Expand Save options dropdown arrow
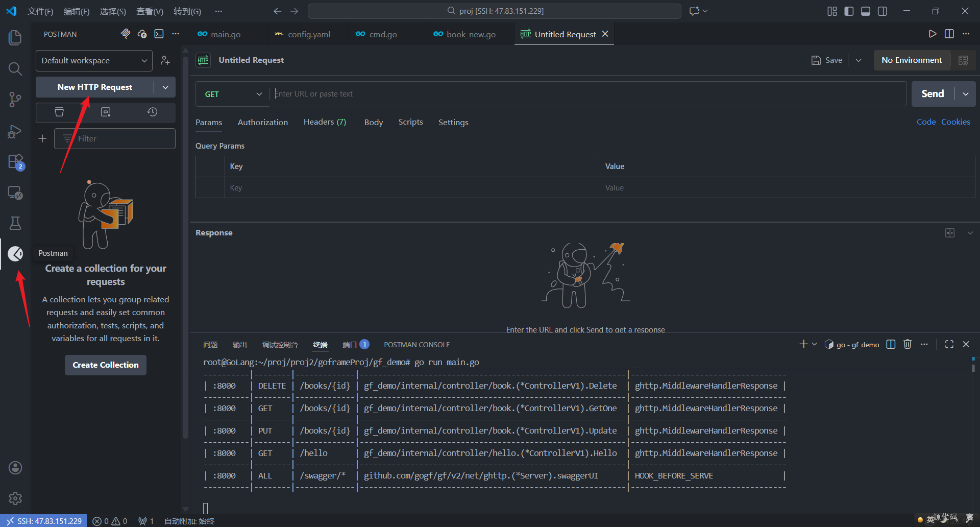Screen dimensions: 980x527 tap(859, 60)
